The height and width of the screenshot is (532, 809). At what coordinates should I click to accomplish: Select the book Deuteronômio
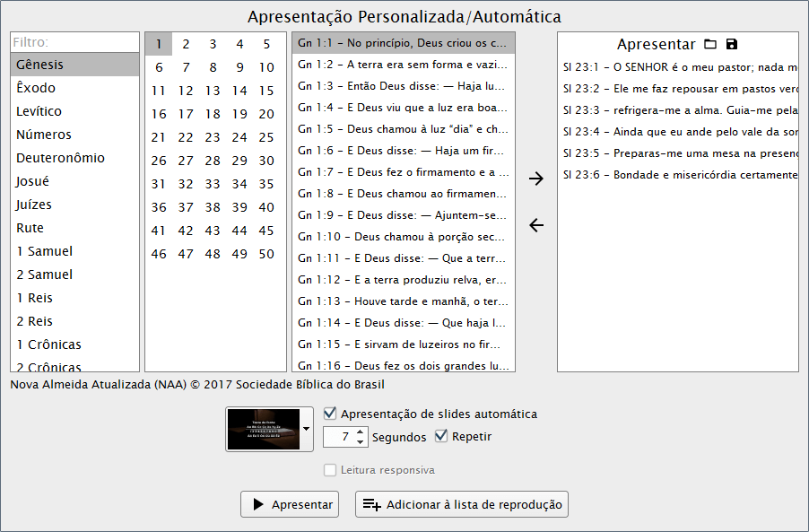[x=60, y=158]
